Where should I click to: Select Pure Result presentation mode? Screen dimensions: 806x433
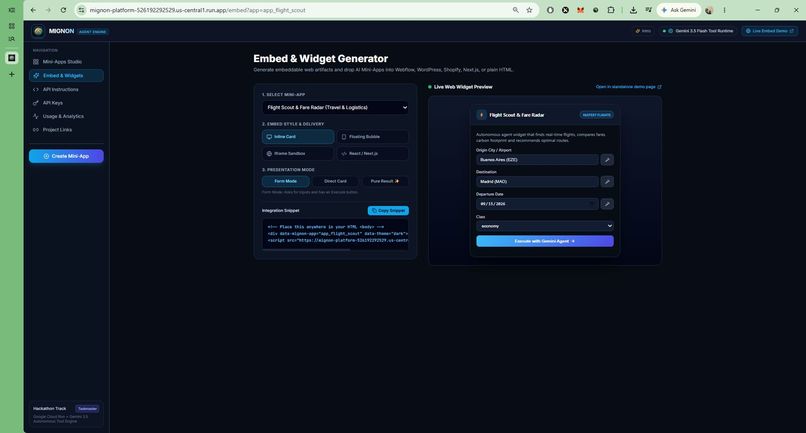385,181
